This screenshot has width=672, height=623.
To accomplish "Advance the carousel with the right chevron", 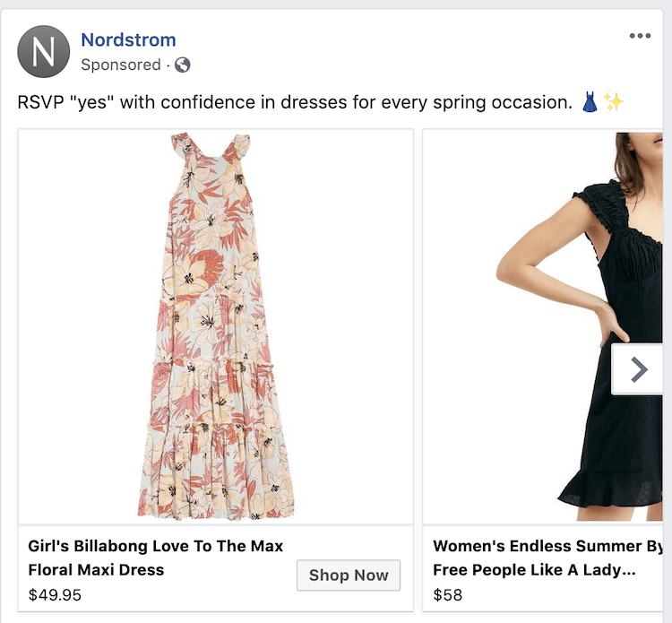I will tap(638, 369).
